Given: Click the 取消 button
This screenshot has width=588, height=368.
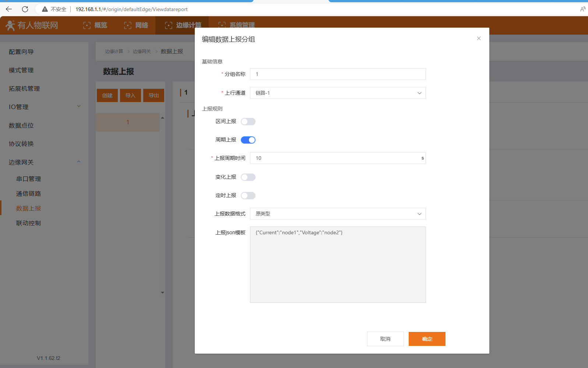Looking at the screenshot, I should pyautogui.click(x=385, y=339).
